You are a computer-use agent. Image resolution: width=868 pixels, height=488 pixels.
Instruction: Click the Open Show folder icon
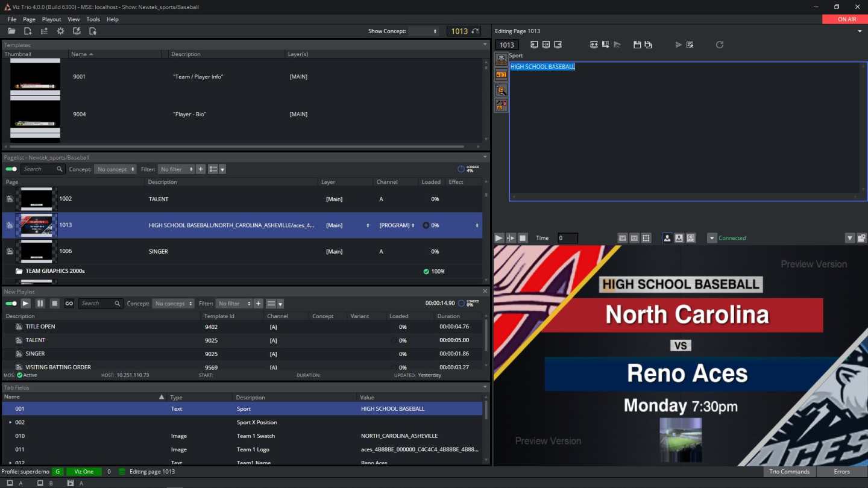[11, 31]
